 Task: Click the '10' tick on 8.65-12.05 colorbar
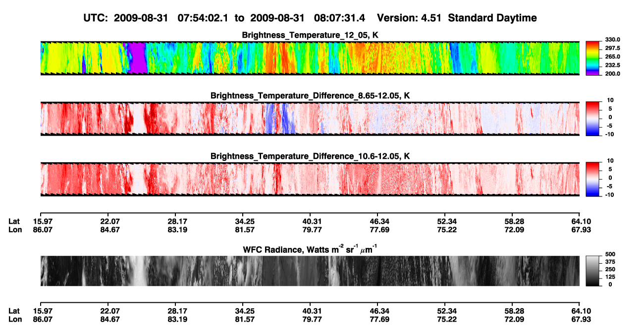pos(609,100)
